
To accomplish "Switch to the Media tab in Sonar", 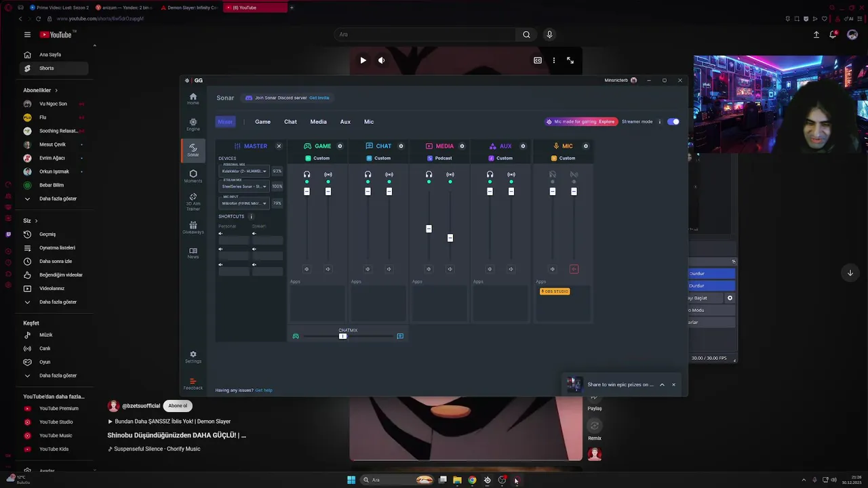I will pos(318,122).
